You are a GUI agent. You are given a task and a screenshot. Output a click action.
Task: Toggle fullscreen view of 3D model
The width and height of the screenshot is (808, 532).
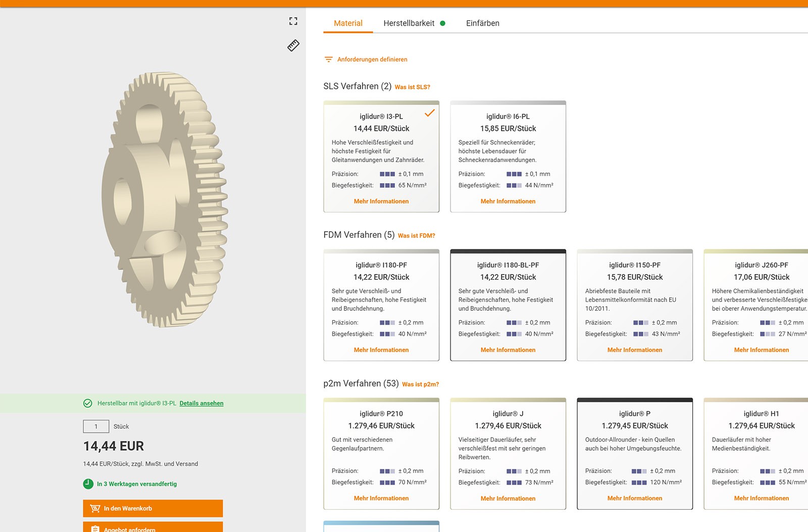pos(293,21)
